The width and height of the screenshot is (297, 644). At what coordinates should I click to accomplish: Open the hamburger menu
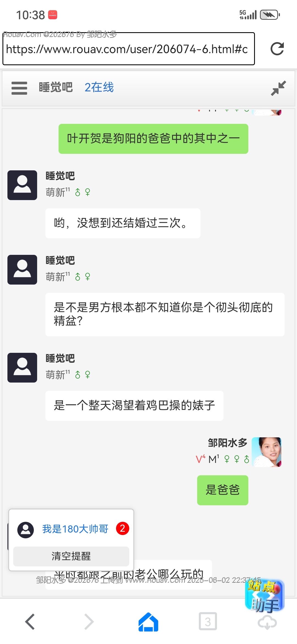(19, 88)
